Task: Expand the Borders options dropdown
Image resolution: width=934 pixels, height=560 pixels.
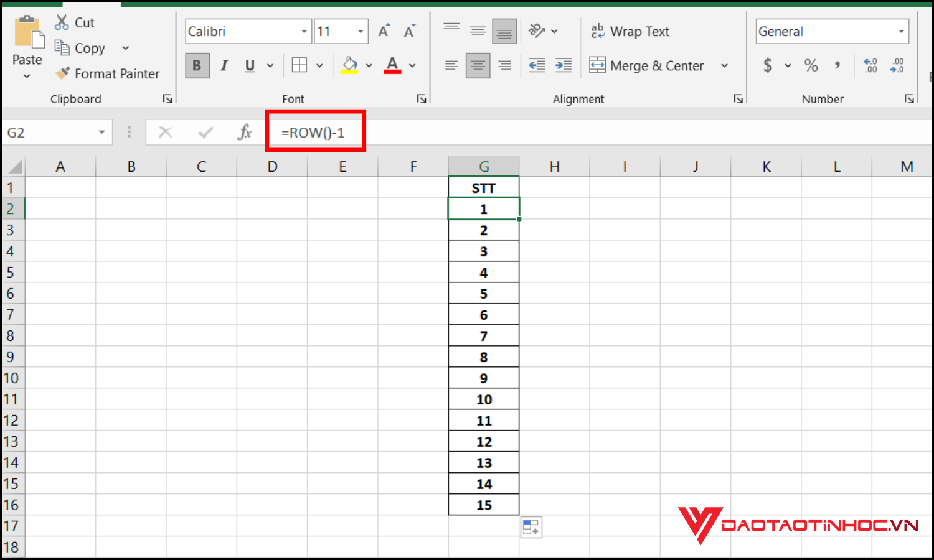Action: [x=319, y=65]
